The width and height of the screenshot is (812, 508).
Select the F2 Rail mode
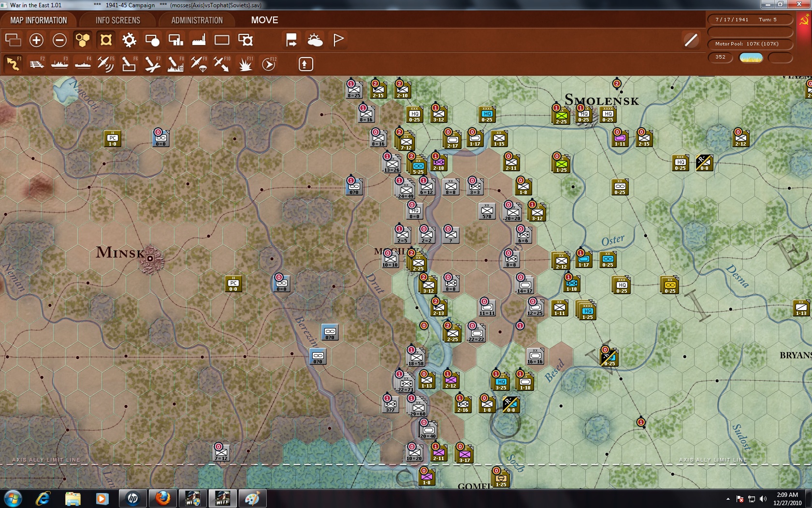pyautogui.click(x=36, y=64)
